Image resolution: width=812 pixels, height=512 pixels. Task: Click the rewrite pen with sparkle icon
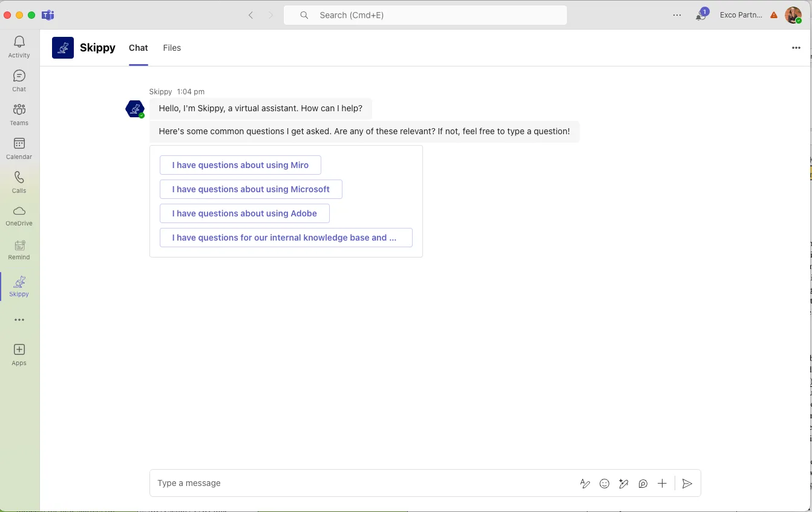coord(624,484)
